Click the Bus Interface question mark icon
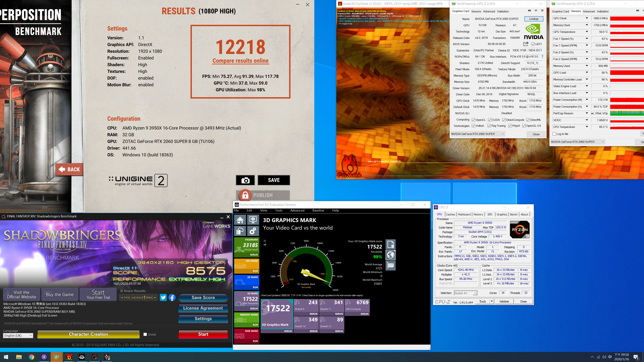Viewport: 644px width, 362px height. click(x=542, y=57)
